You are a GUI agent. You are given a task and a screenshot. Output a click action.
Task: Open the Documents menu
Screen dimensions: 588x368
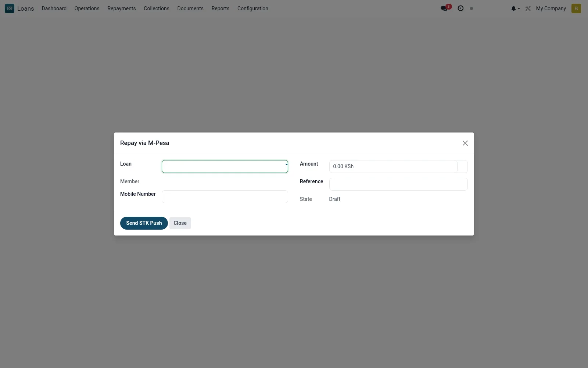pos(190,8)
